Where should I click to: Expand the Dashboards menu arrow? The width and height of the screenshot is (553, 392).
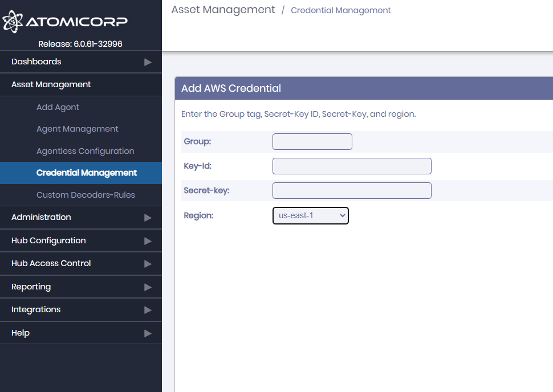tap(148, 63)
